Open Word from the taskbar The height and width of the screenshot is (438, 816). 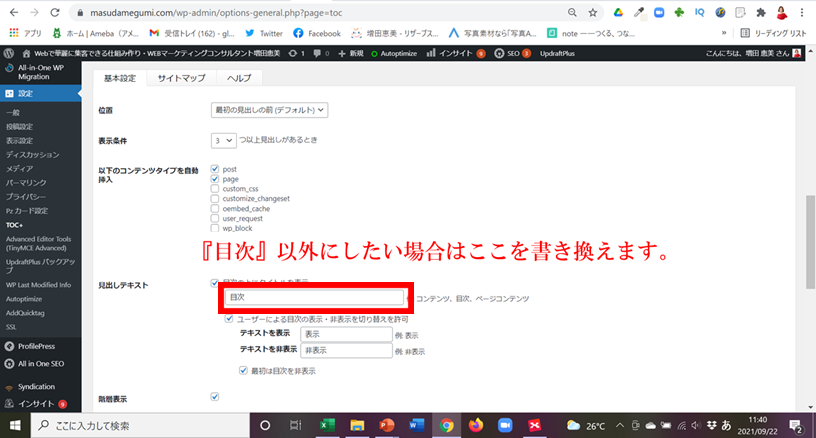[x=416, y=426]
